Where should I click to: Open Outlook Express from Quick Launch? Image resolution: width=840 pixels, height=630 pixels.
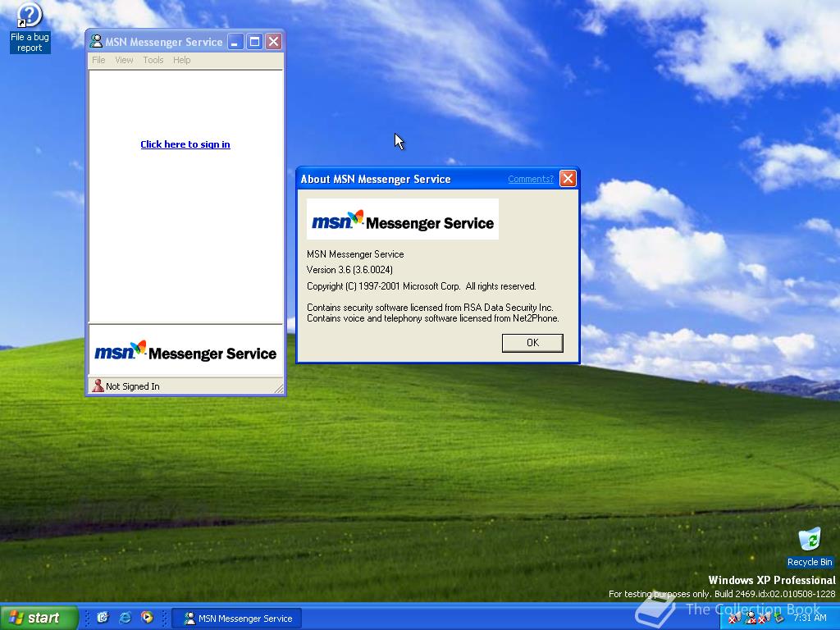104,618
